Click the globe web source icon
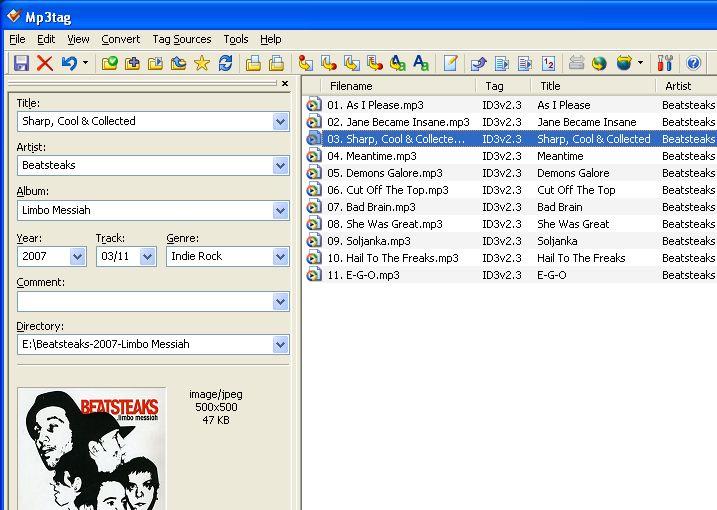This screenshot has width=717, height=510. (x=599, y=63)
